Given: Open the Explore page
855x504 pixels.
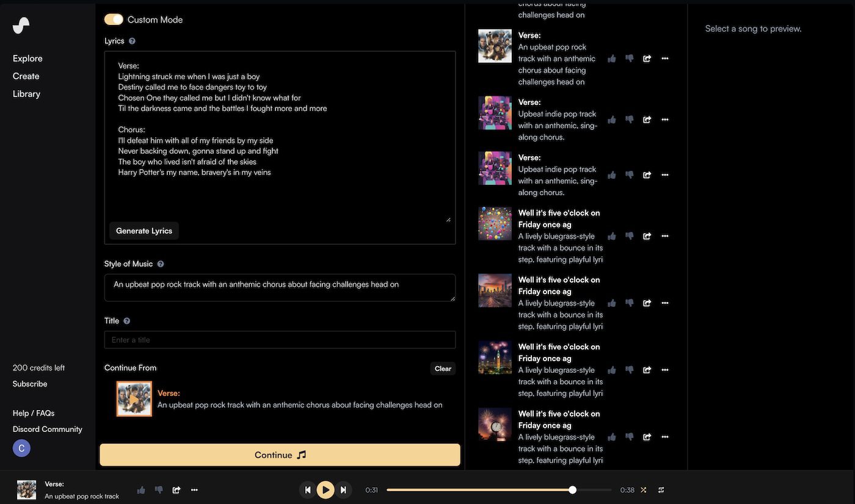Looking at the screenshot, I should point(27,59).
